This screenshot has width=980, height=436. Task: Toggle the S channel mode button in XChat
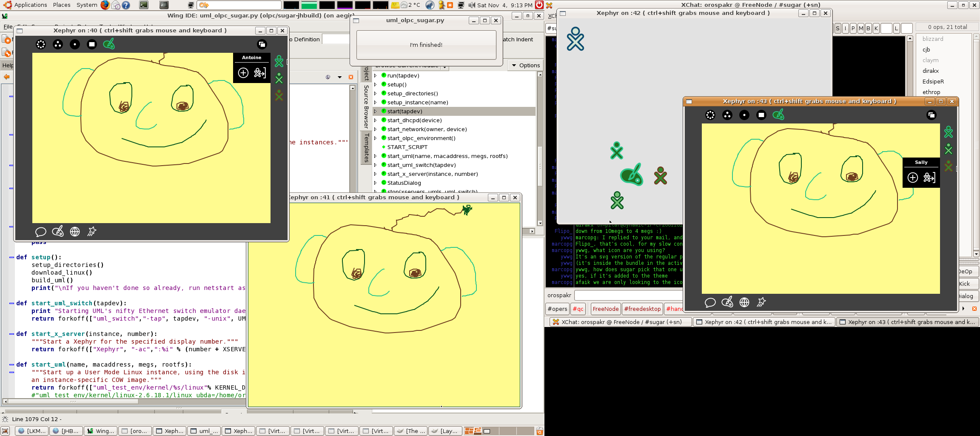coord(838,29)
